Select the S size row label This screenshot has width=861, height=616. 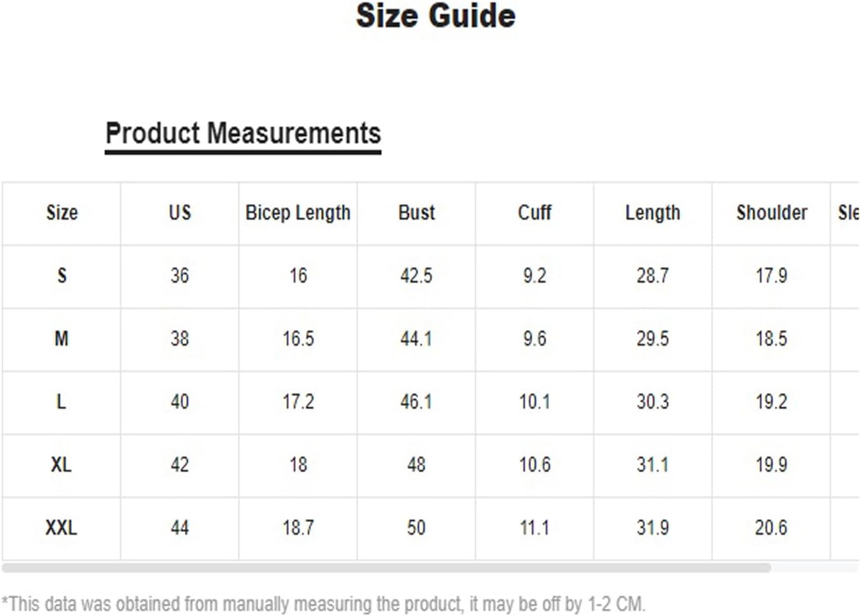tap(62, 276)
